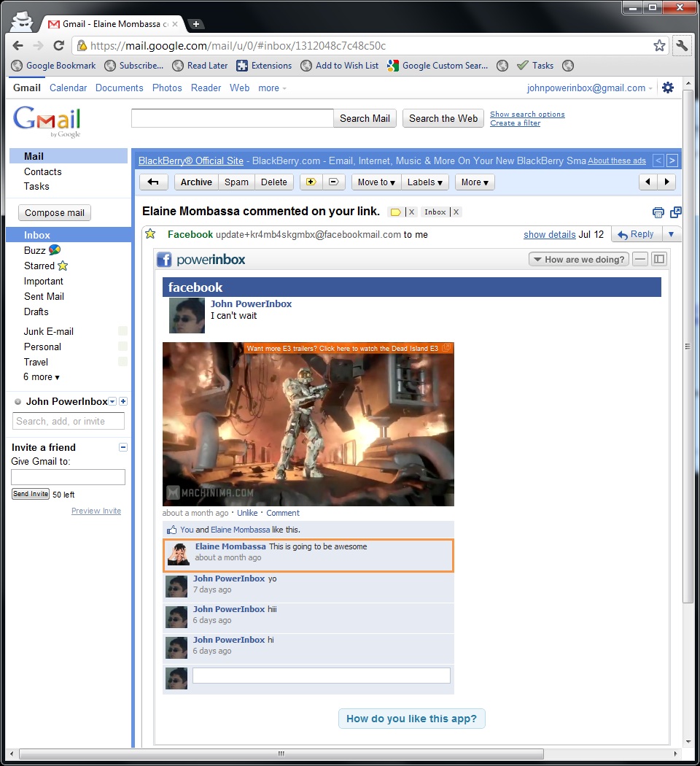Remove the importance marker label
The width and height of the screenshot is (700, 766).
411,212
